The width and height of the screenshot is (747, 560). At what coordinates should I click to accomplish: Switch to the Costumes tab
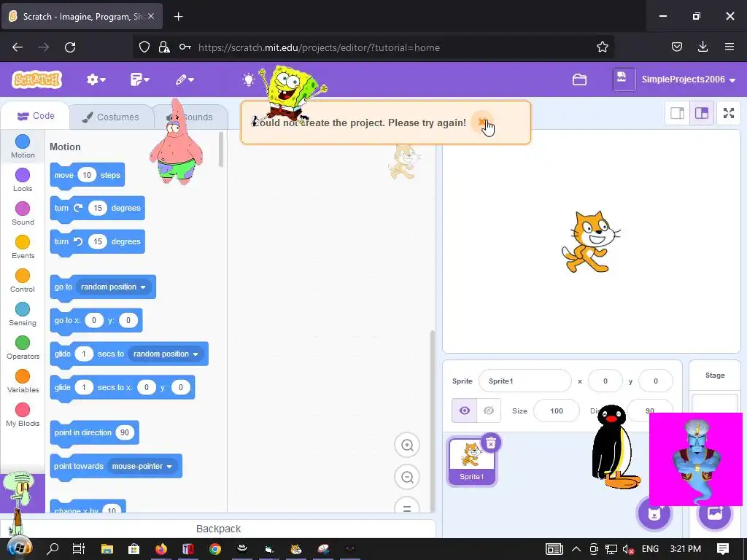pos(111,117)
